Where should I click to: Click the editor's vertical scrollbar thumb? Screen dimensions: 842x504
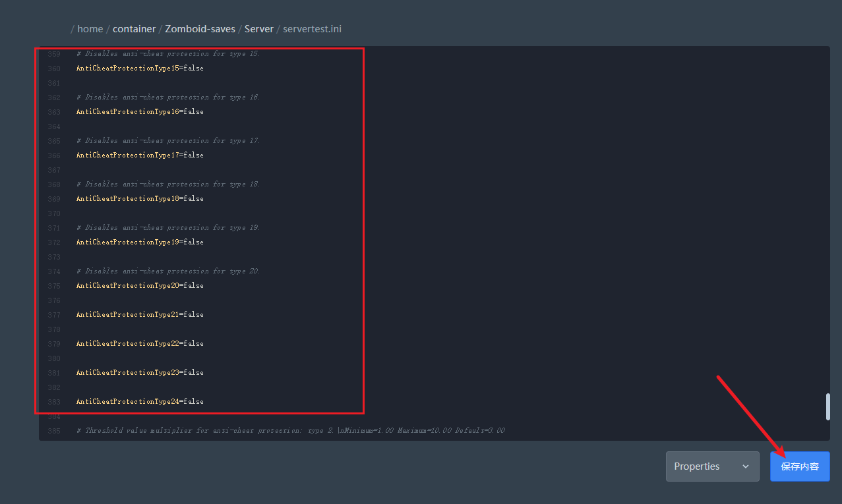pyautogui.click(x=827, y=406)
